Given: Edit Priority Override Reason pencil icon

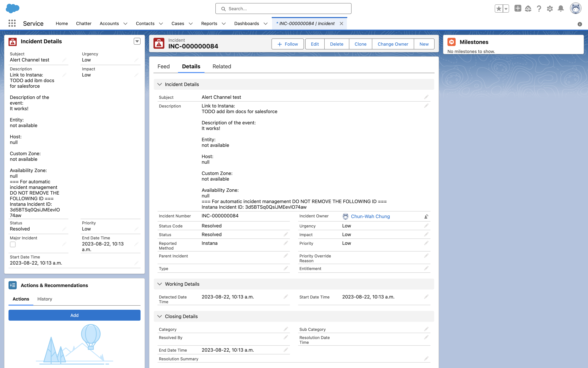Looking at the screenshot, I should click(x=426, y=256).
